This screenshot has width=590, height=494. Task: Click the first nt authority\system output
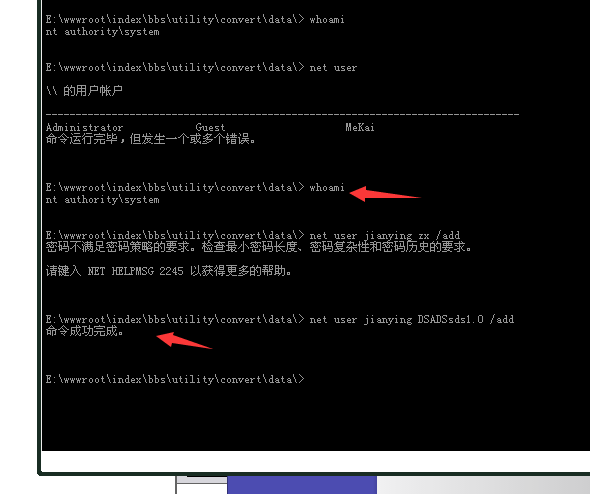(x=102, y=32)
